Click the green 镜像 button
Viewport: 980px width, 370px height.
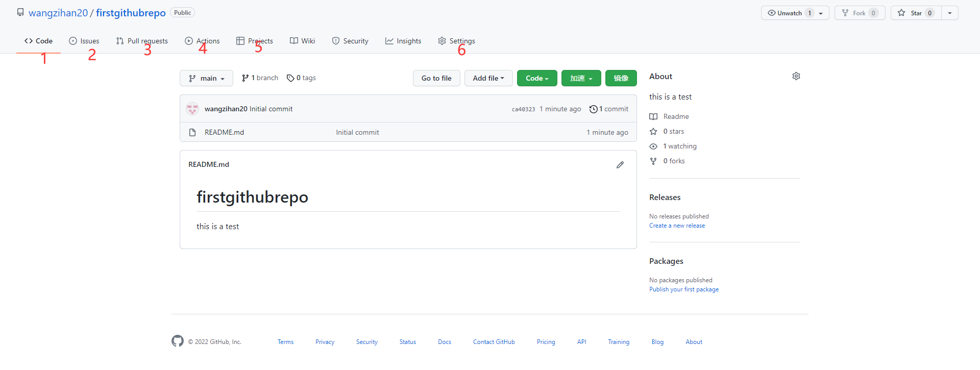621,78
